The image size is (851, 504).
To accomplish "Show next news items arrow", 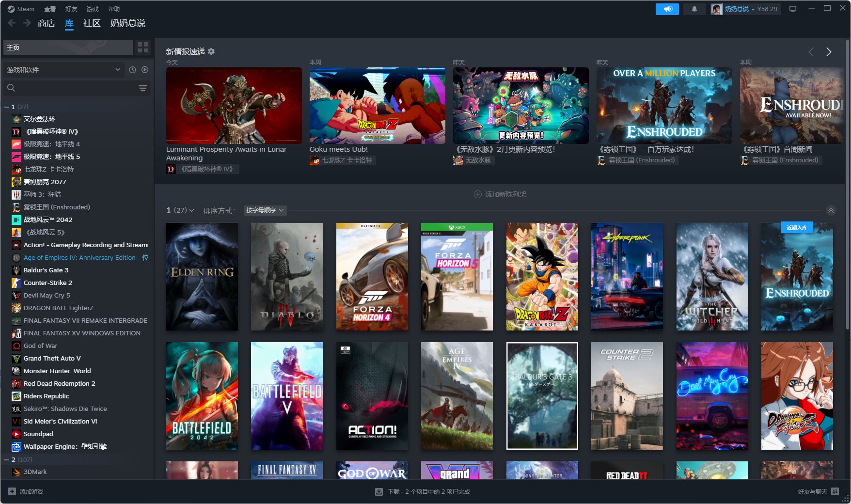I will click(x=829, y=52).
